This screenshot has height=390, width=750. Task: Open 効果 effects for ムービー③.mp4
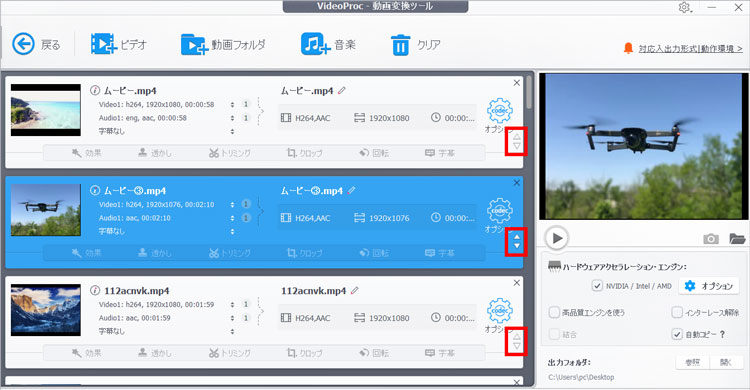tap(87, 253)
